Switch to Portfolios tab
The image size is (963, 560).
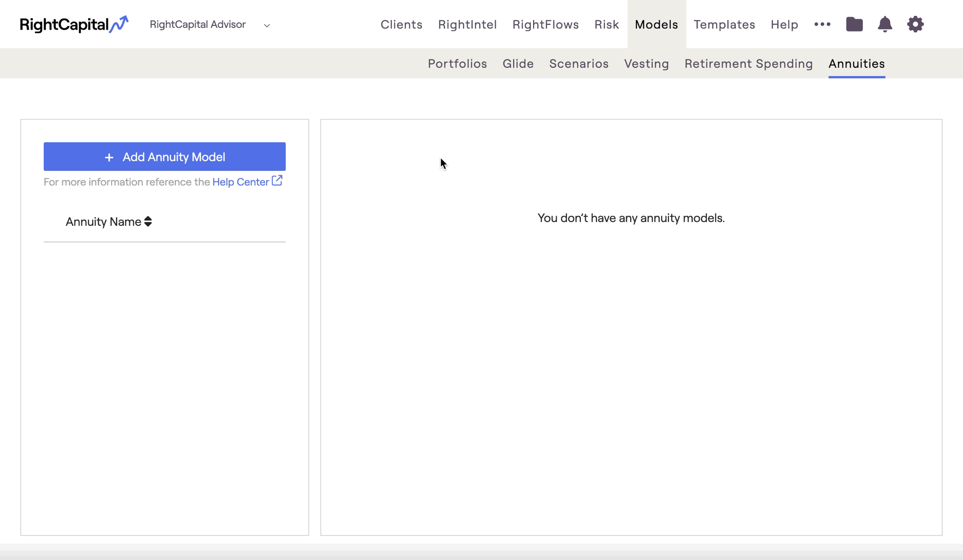point(457,64)
